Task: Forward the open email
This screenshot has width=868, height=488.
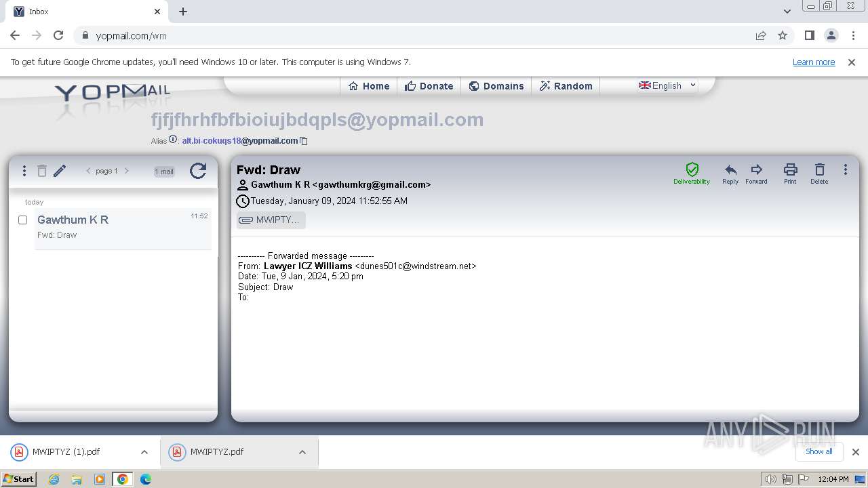Action: click(x=756, y=174)
